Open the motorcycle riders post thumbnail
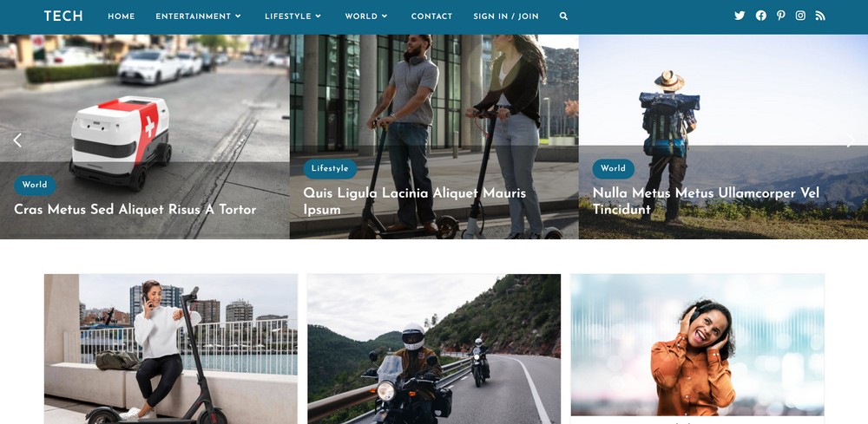This screenshot has height=424, width=868. (x=434, y=349)
